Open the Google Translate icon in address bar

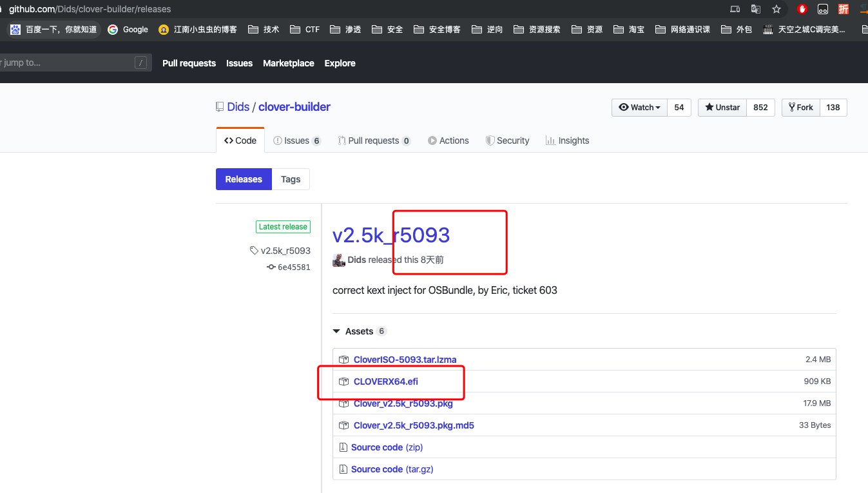pos(756,9)
